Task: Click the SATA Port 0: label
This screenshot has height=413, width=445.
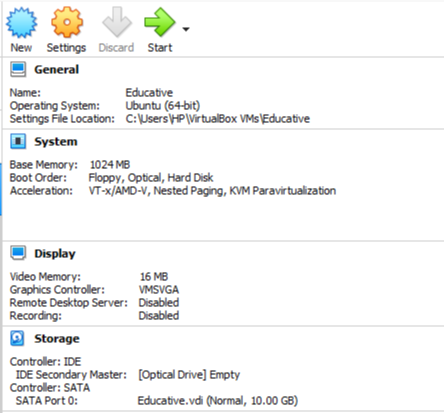Action: point(47,400)
